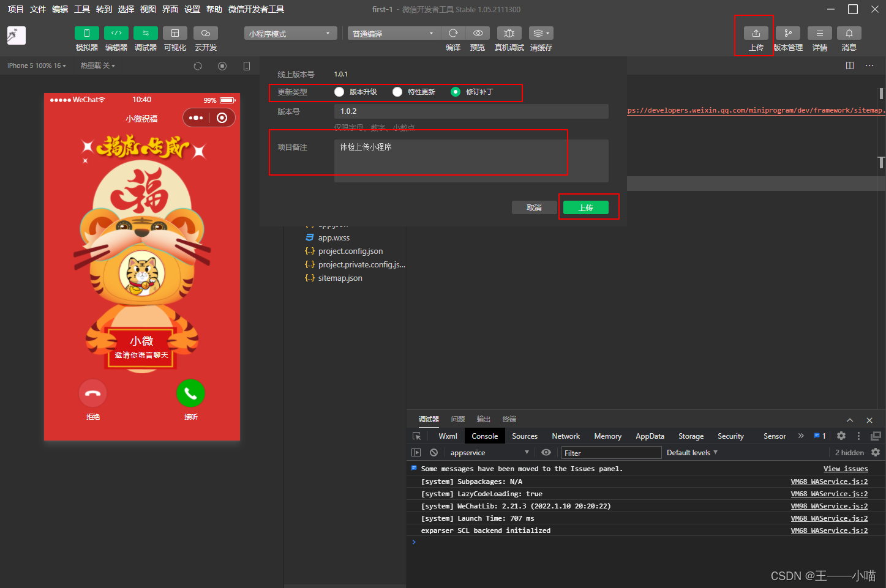Image resolution: width=886 pixels, height=588 pixels.
Task: Switch to the Issues (问题) tab
Action: point(458,419)
